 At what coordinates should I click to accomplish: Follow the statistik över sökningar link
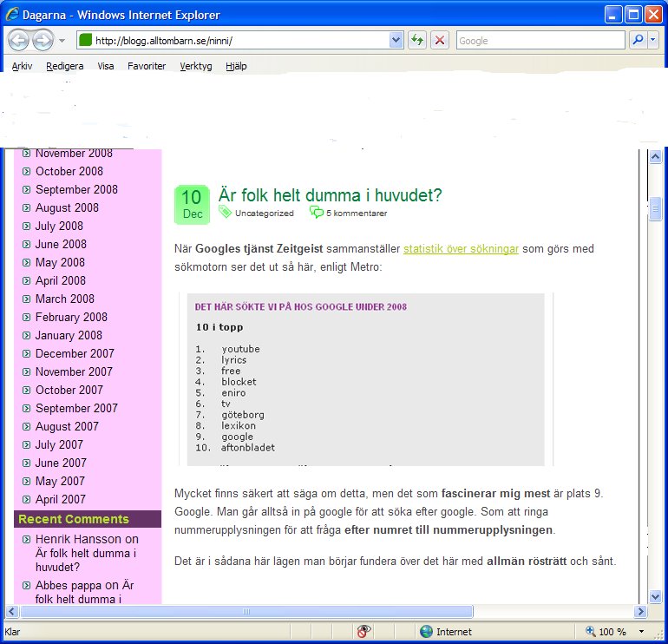[x=461, y=249]
